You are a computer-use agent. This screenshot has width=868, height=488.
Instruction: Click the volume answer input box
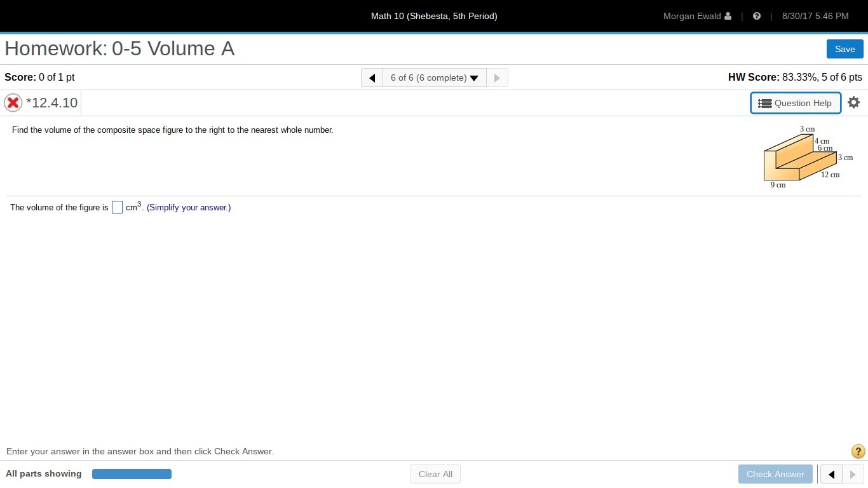(x=117, y=207)
